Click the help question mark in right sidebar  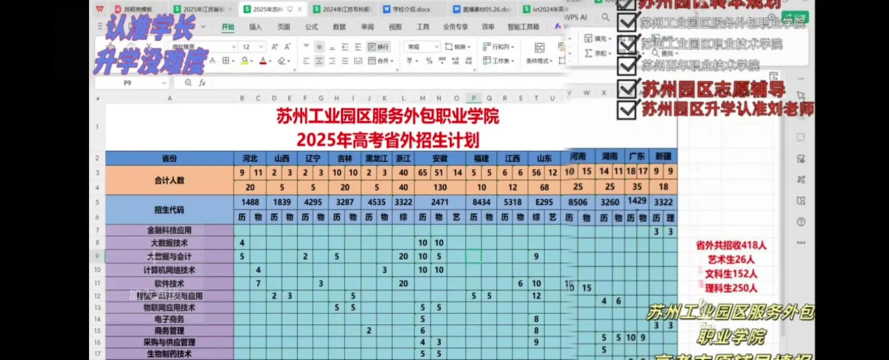(801, 222)
